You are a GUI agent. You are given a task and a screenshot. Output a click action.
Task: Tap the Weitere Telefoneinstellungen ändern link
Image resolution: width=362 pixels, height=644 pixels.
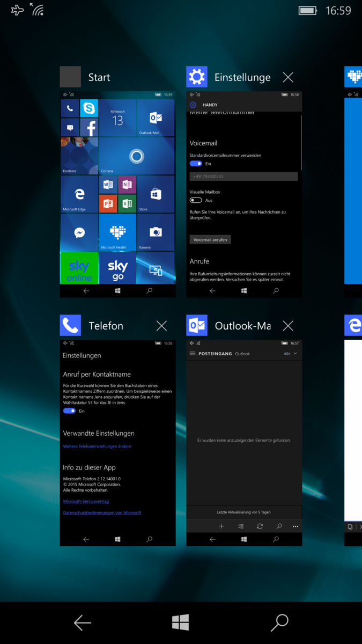tap(97, 447)
